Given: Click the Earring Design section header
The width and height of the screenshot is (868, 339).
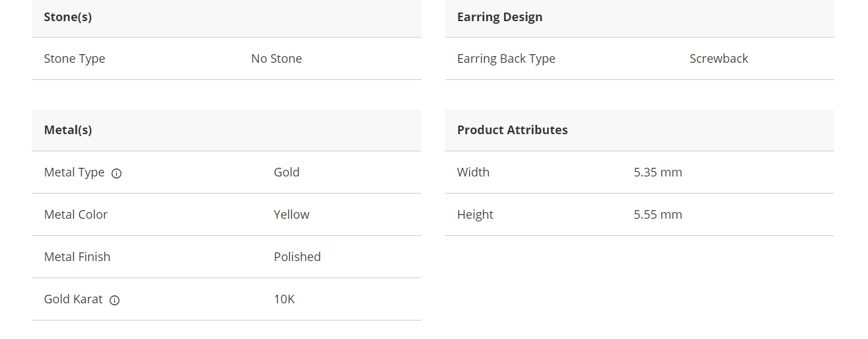Looking at the screenshot, I should tap(499, 17).
